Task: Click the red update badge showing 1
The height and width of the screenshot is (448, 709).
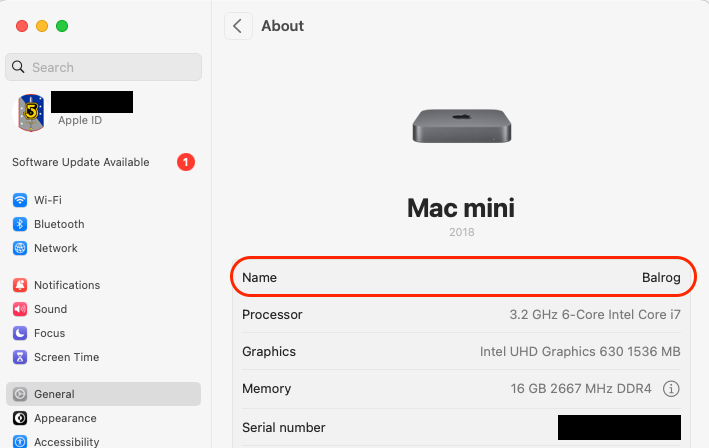Action: pos(186,162)
